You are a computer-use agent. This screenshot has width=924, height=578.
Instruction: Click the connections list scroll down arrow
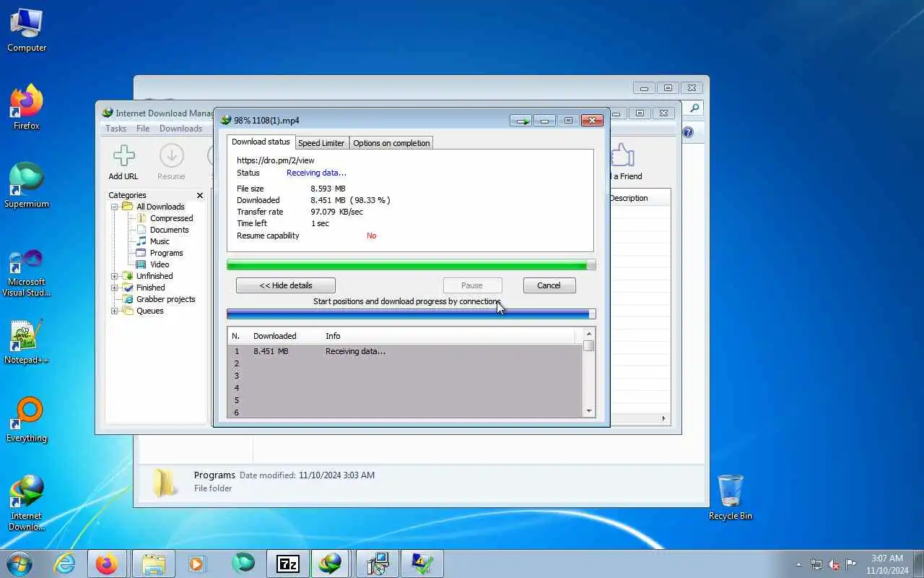pyautogui.click(x=589, y=411)
